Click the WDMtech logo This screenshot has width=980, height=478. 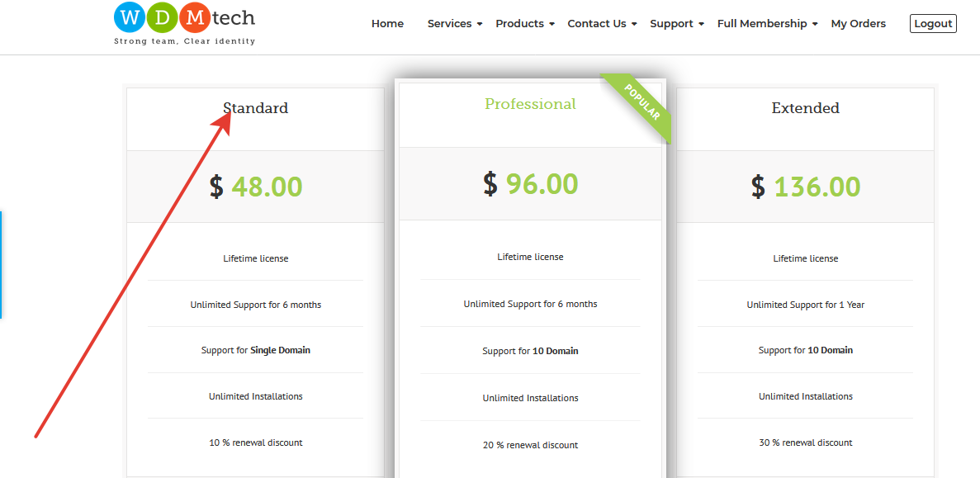pos(184,23)
